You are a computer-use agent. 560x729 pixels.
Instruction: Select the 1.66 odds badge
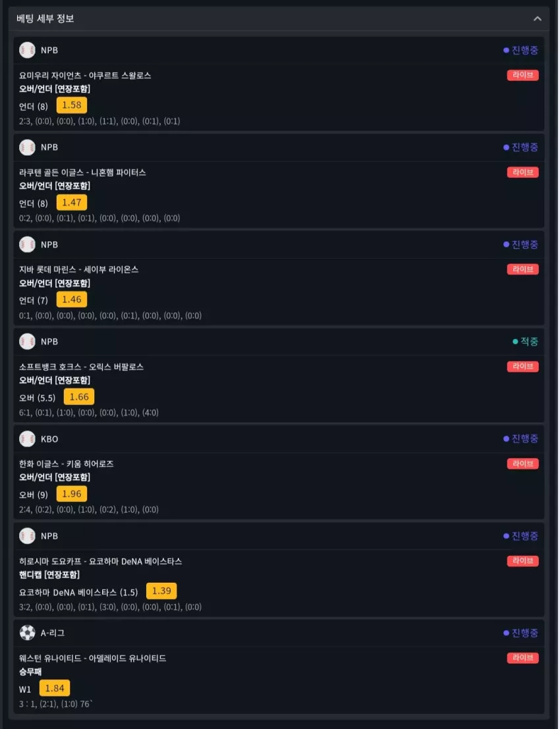click(79, 396)
